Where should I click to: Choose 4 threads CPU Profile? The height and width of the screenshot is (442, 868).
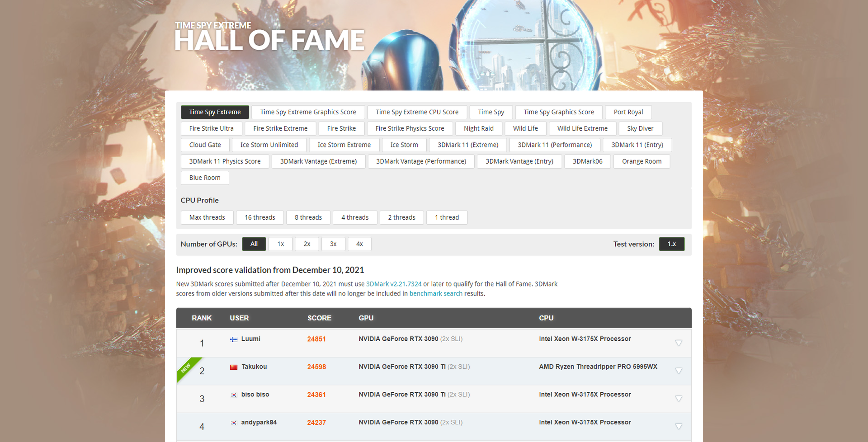point(355,217)
